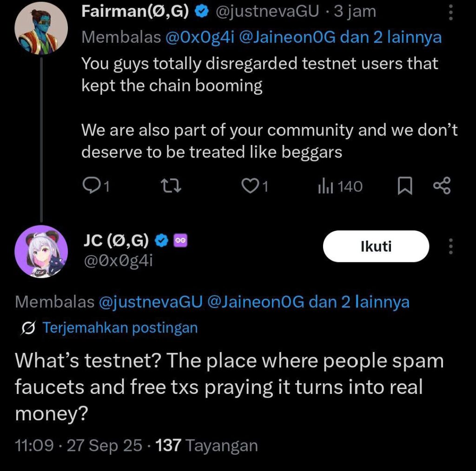This screenshot has width=476, height=471.
Task: Open the @0x0g4i mention in Fairman's reply
Action: click(200, 38)
